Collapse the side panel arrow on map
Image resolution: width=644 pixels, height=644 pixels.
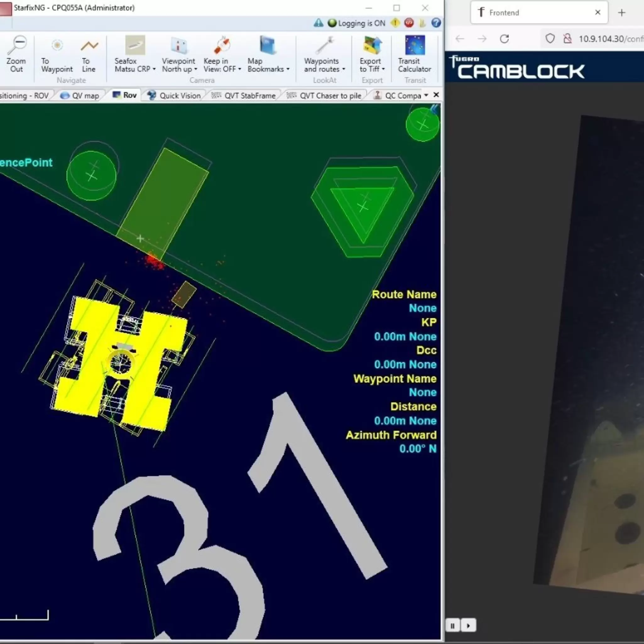[x=434, y=109]
